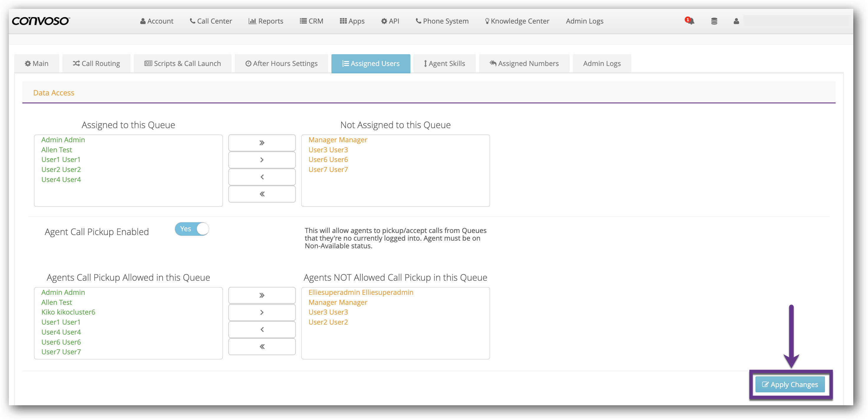Switch to Scripts & Call Launch tab
The height and width of the screenshot is (420, 868).
[183, 64]
